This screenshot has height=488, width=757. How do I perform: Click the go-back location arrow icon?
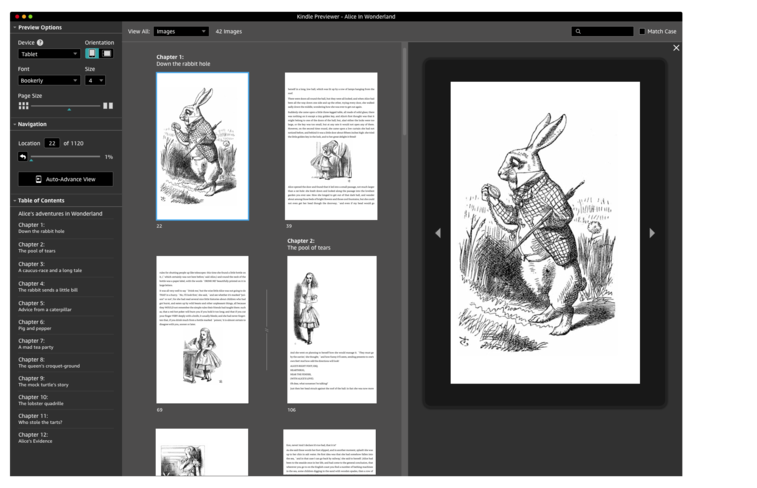tap(23, 157)
